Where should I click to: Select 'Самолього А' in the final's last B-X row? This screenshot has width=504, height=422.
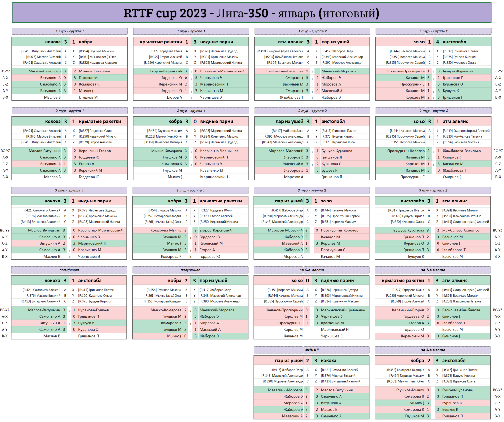point(331,416)
